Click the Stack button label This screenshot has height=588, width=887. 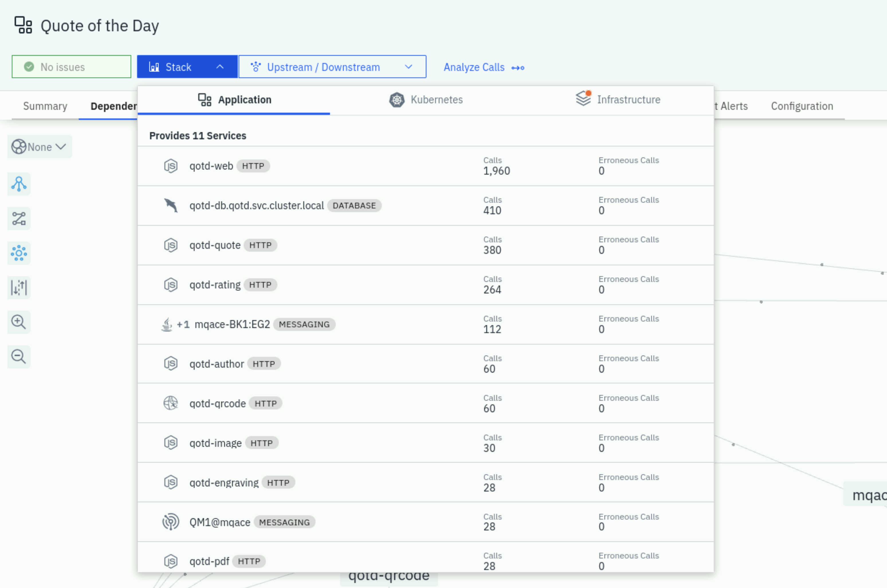point(178,67)
